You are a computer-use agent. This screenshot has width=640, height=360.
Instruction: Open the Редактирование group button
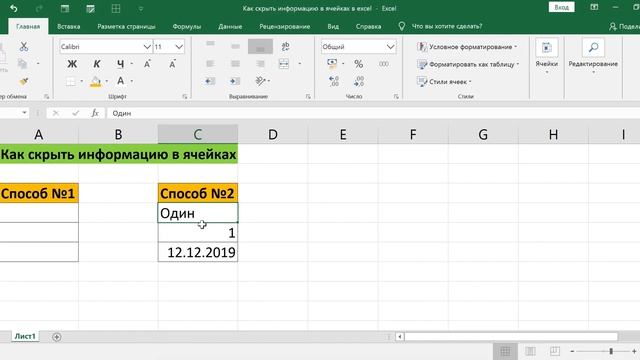[593, 57]
